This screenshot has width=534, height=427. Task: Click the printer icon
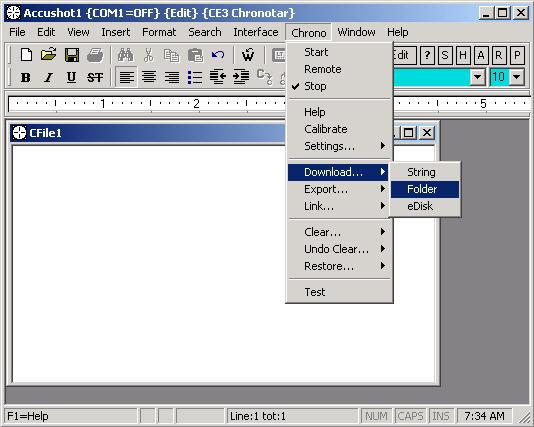click(95, 55)
